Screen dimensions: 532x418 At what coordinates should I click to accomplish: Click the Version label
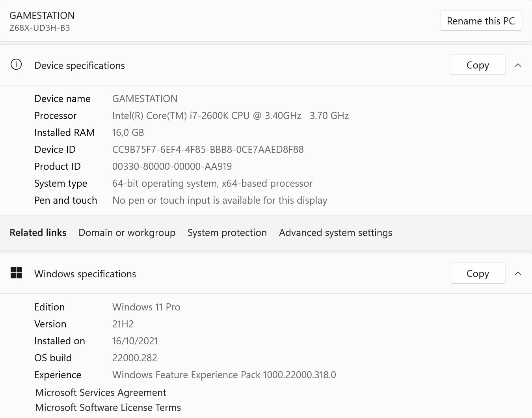(50, 324)
